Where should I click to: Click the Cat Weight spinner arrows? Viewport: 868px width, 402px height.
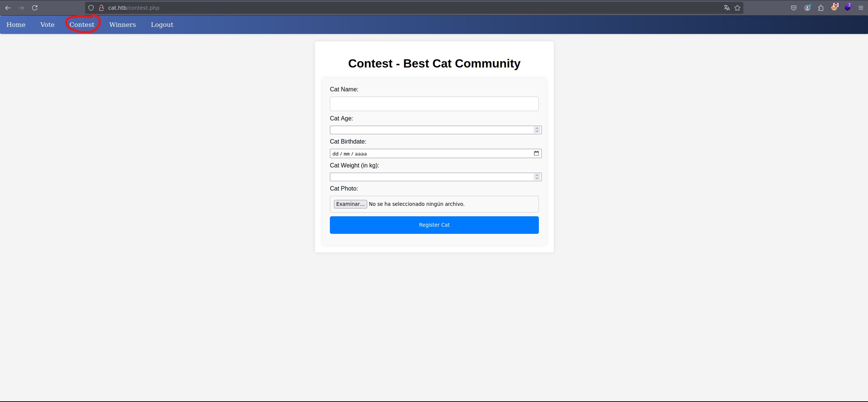[x=537, y=177]
